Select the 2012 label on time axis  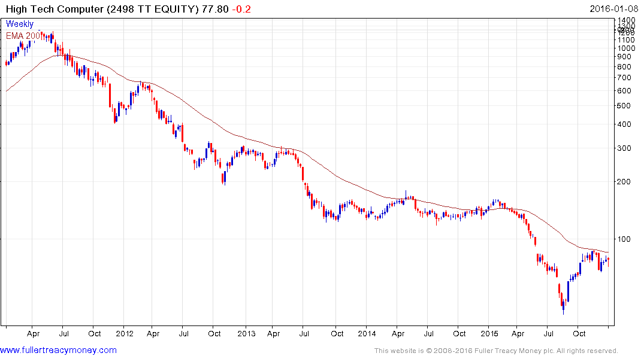(125, 333)
